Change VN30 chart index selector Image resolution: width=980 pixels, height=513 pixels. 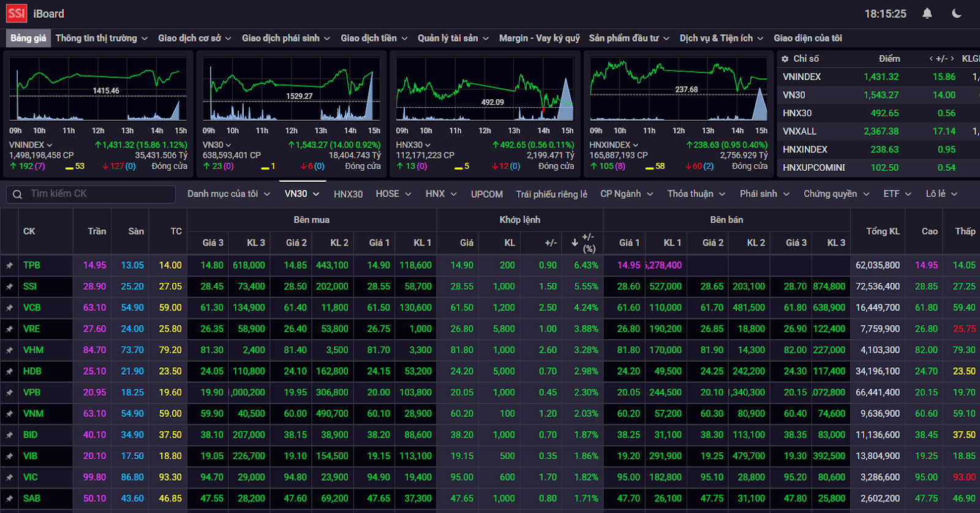coord(217,145)
